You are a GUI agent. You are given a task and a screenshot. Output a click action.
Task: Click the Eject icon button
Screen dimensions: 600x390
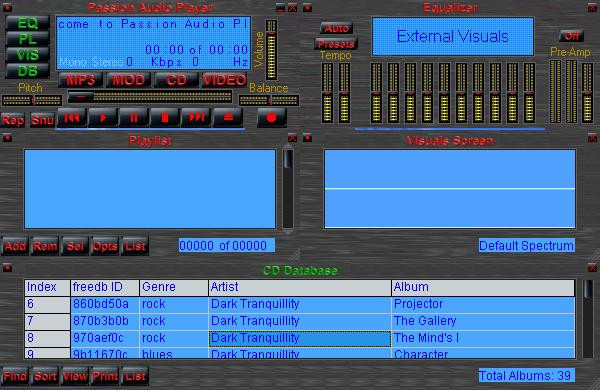pos(228,117)
